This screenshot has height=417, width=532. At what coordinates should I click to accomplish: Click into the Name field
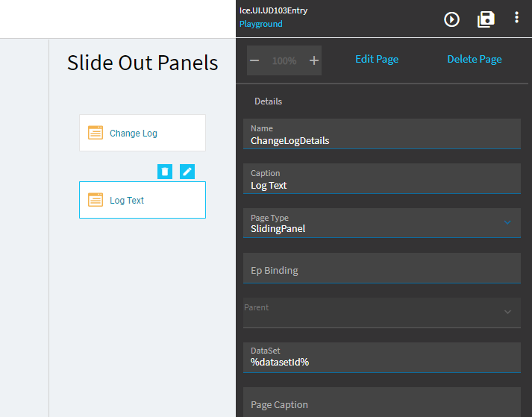click(x=382, y=134)
